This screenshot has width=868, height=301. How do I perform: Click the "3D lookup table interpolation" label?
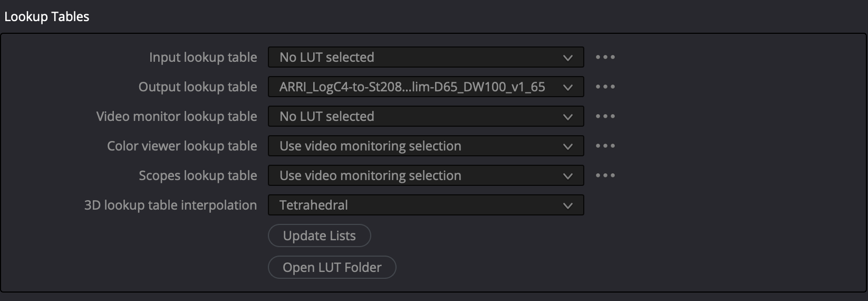pos(170,205)
